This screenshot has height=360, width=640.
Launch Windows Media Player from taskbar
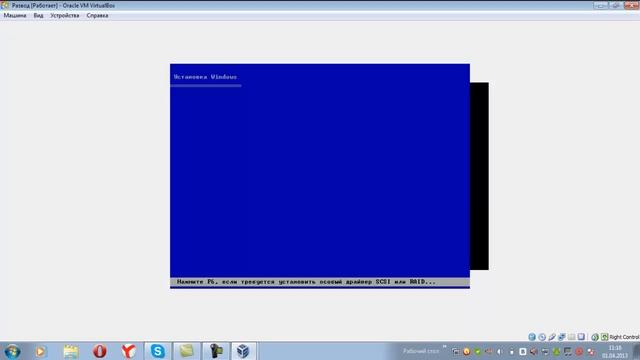click(x=40, y=351)
